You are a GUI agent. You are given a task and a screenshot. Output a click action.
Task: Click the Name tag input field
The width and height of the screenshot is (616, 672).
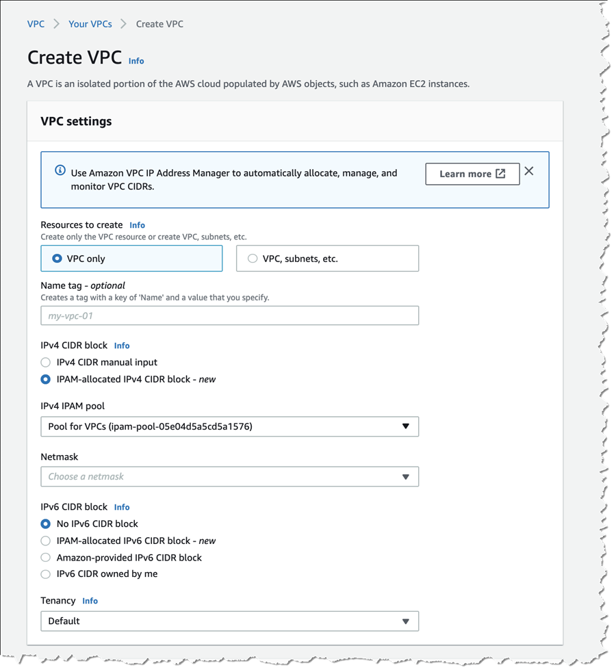click(x=230, y=315)
